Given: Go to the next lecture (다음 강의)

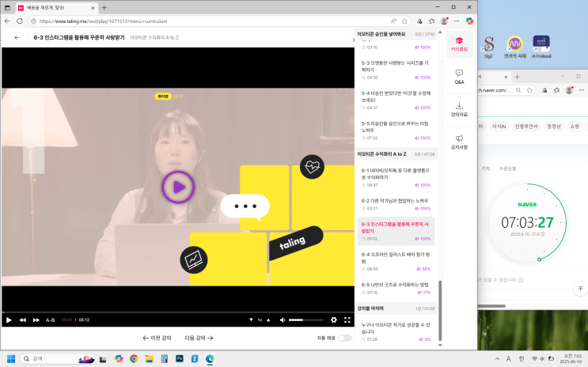Looking at the screenshot, I should coord(199,338).
